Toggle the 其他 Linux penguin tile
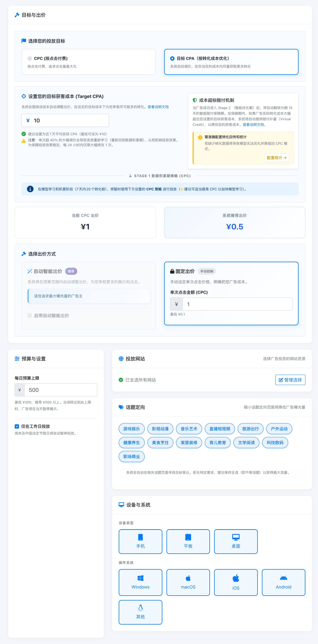 [x=140, y=612]
